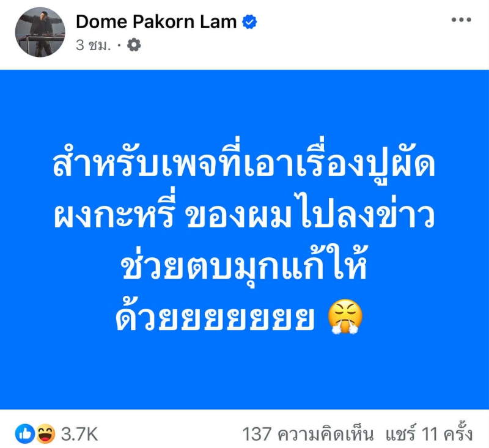Viewport: 489px width, 448px height.
Task: Open the three-dots post options menu
Action: click(x=461, y=20)
